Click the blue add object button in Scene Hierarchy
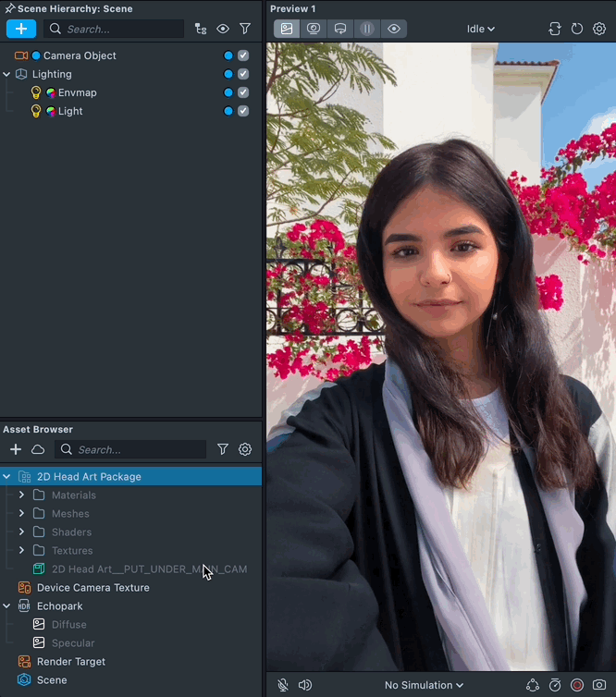 [20, 29]
